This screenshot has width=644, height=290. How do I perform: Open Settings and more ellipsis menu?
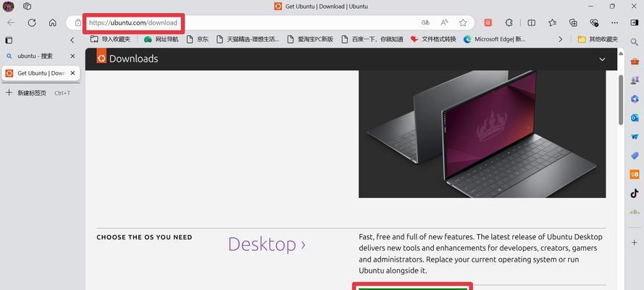click(x=615, y=22)
